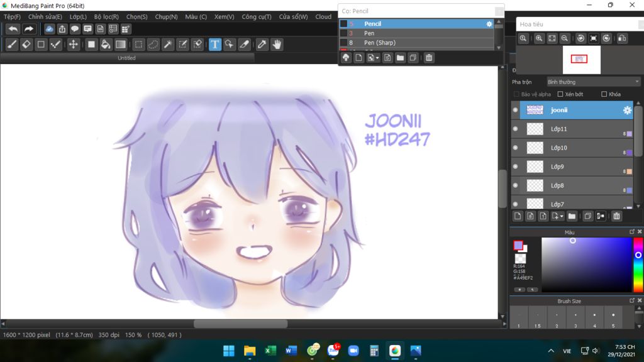This screenshot has width=644, height=362.
Task: Select the Select Eraser tool
Action: point(197,45)
